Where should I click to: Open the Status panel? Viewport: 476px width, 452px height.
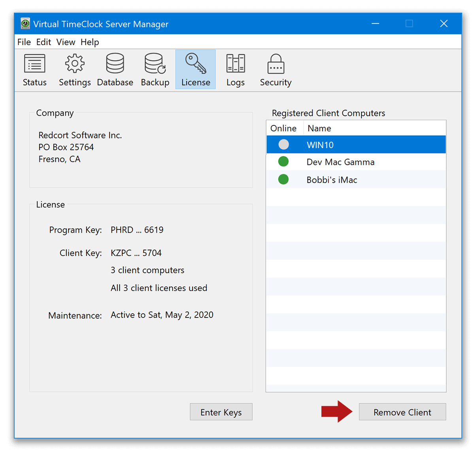click(x=34, y=69)
